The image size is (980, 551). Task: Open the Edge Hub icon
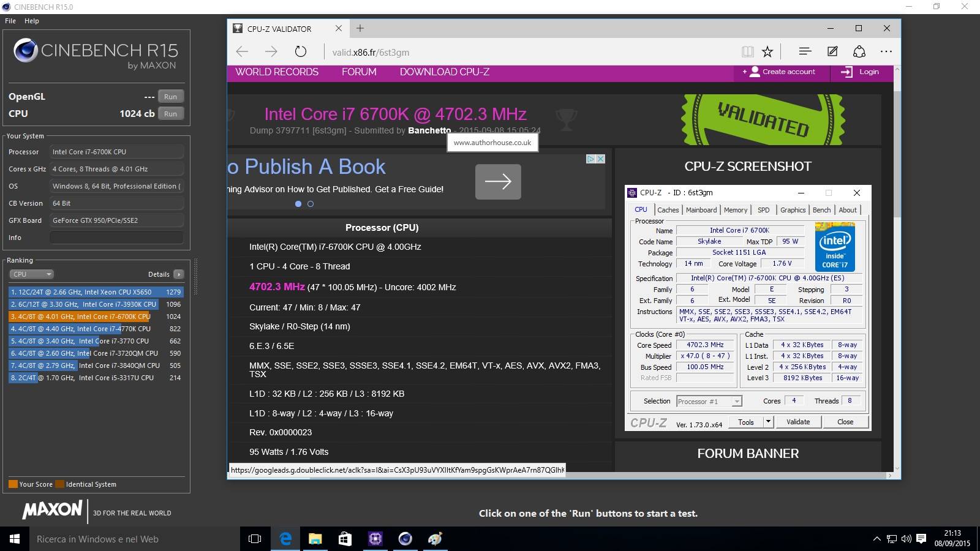point(805,52)
